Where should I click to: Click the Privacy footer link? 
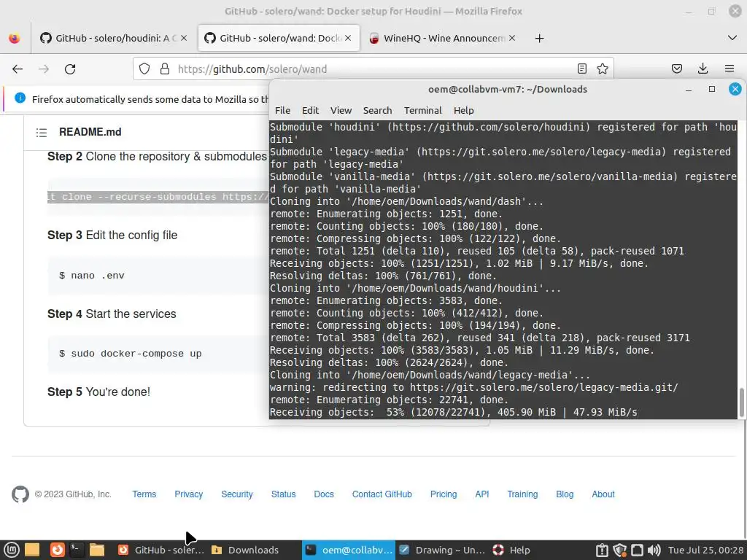click(189, 494)
